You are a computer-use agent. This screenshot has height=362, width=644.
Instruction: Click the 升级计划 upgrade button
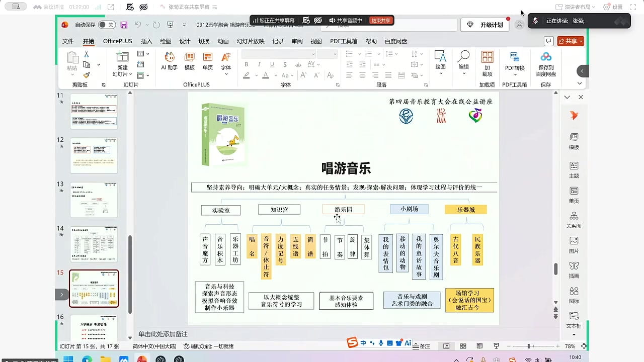pos(486,25)
